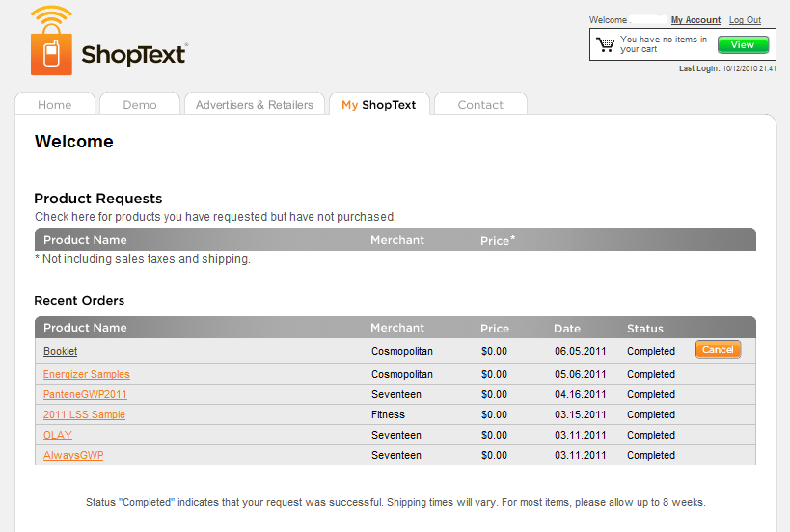Go to Advertisers & Retailers tab
790x532 pixels.
point(255,105)
